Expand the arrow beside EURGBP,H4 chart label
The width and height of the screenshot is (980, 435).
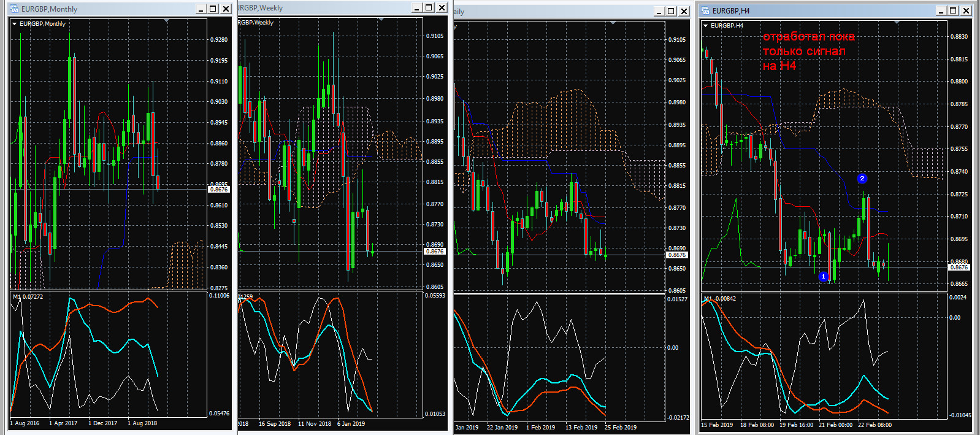tap(705, 26)
